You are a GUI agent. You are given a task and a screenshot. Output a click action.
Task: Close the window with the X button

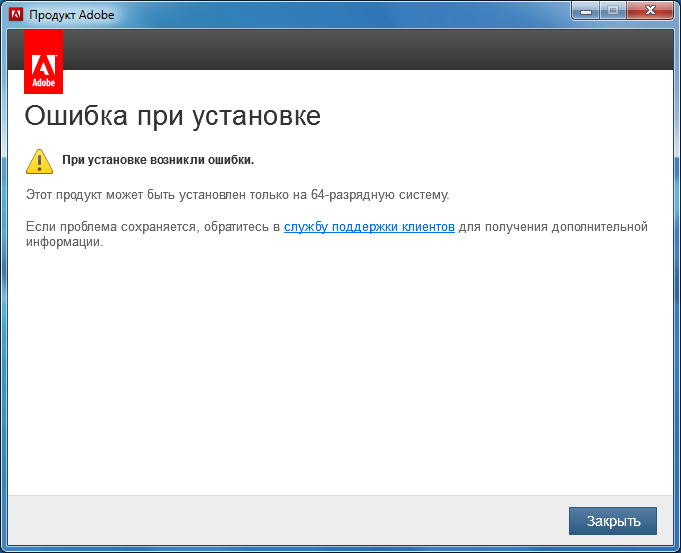650,11
